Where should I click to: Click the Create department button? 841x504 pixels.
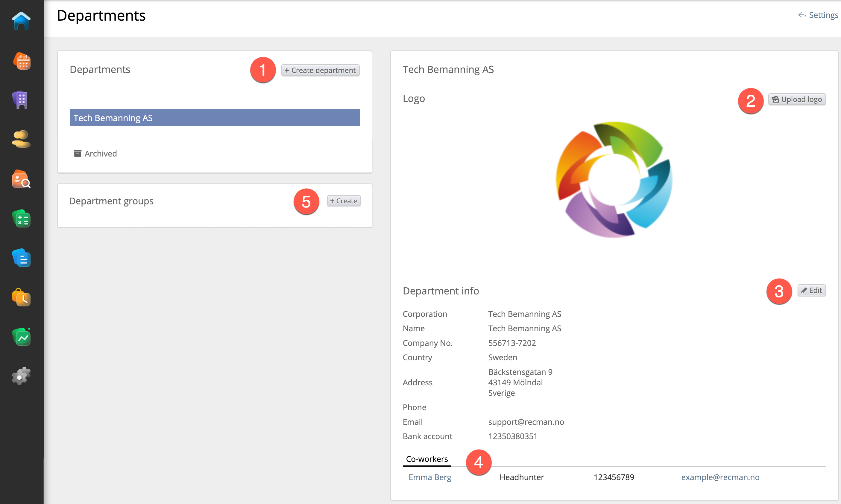click(x=320, y=70)
